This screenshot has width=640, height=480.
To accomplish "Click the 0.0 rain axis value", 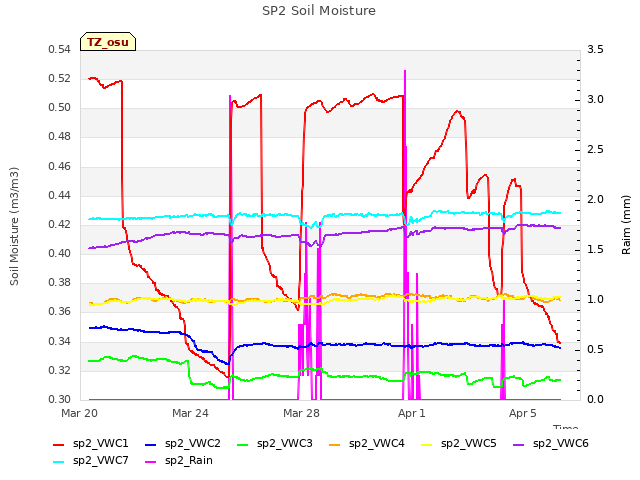I will click(596, 400).
